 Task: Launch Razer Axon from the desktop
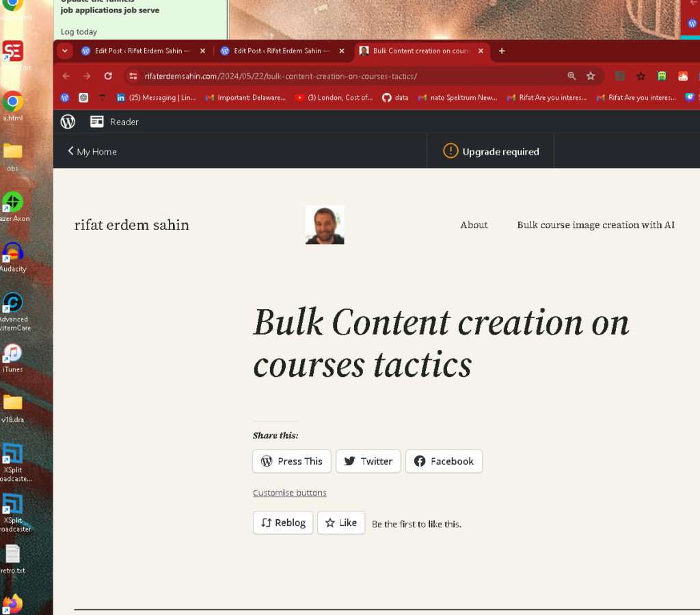coord(14,207)
